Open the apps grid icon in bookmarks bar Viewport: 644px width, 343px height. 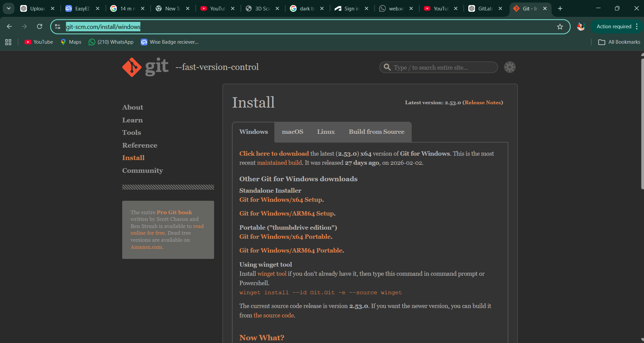click(x=8, y=42)
